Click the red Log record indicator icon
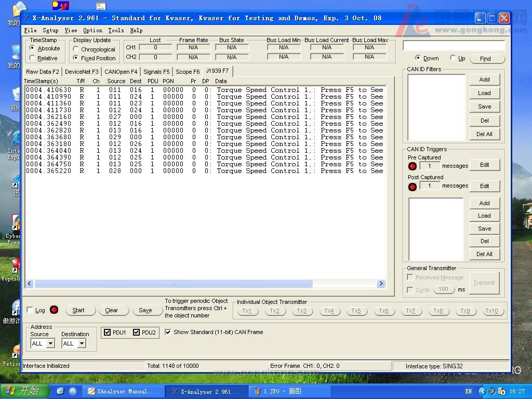This screenshot has height=399, width=532. click(x=54, y=310)
